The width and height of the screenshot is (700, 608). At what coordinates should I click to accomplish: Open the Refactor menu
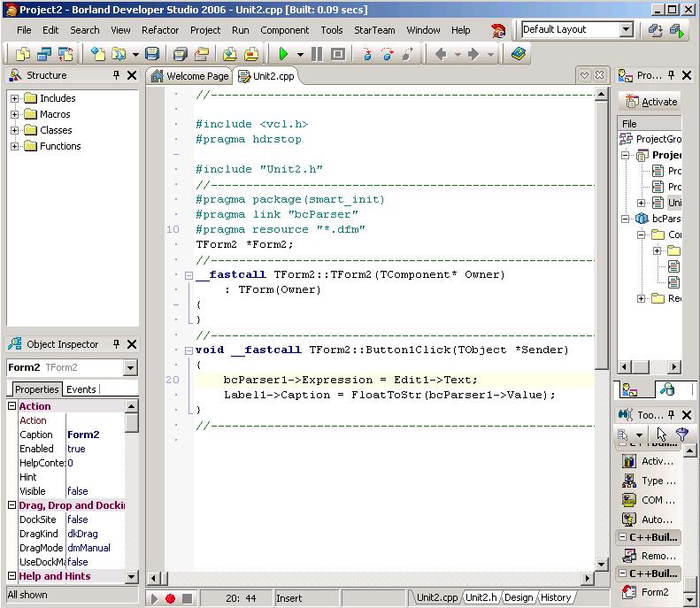(x=160, y=29)
